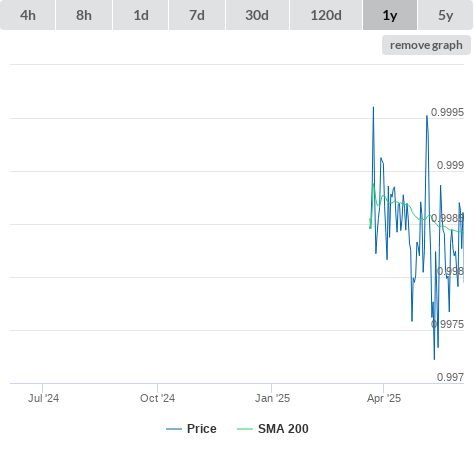Click the 0.997 y-axis value label
The width and height of the screenshot is (474, 455).
coord(450,377)
